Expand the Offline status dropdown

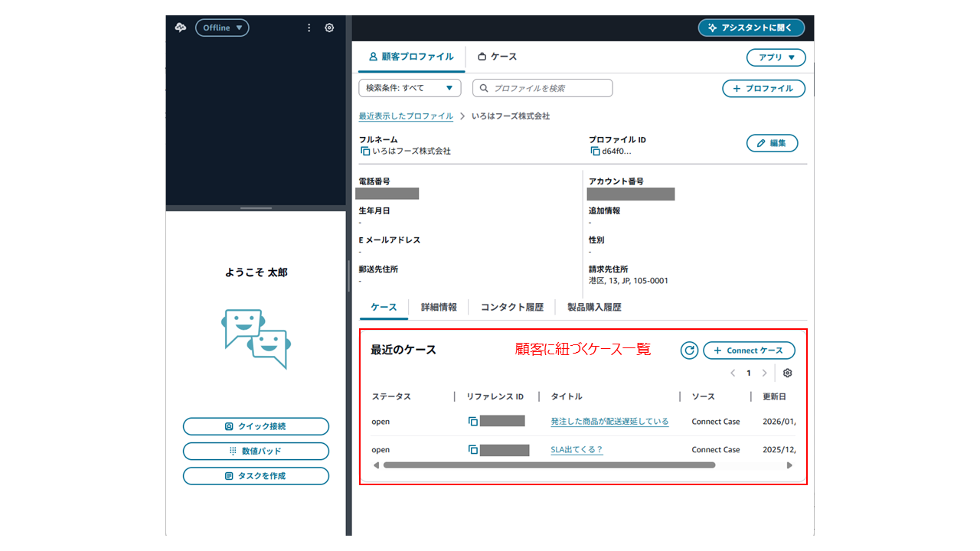(222, 28)
